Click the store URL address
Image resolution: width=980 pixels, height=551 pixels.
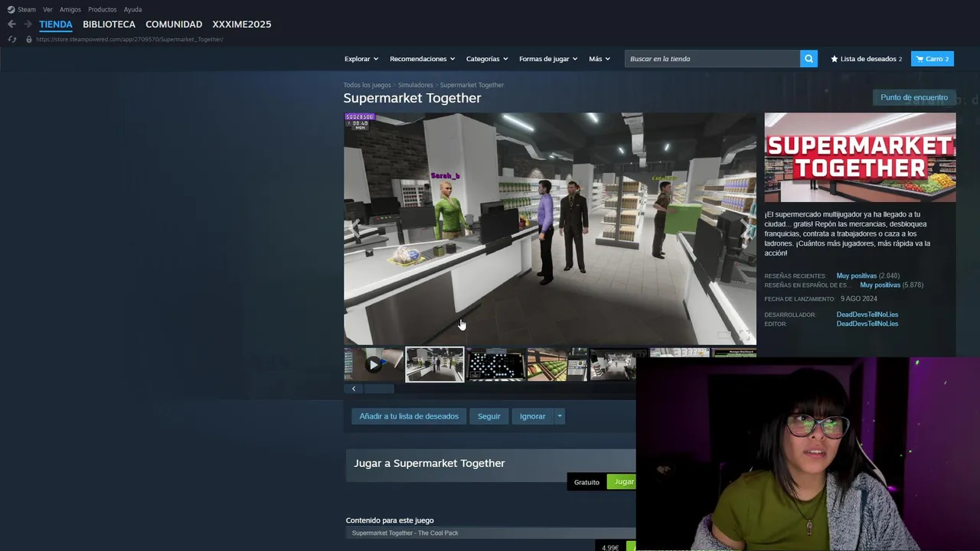click(x=129, y=39)
